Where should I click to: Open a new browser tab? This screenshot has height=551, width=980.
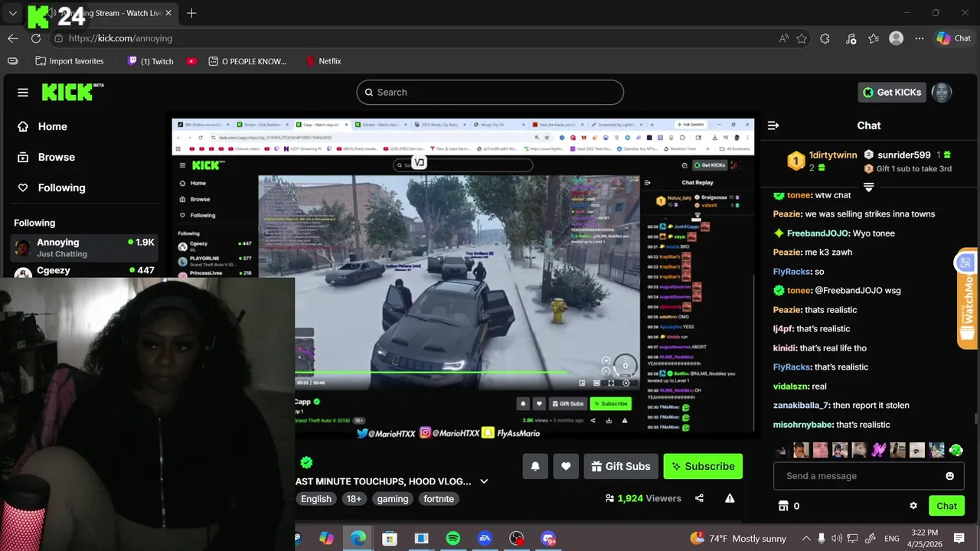click(191, 13)
